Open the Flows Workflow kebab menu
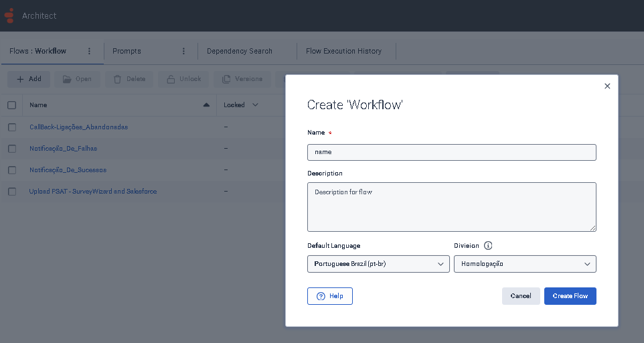644x343 pixels. point(89,51)
